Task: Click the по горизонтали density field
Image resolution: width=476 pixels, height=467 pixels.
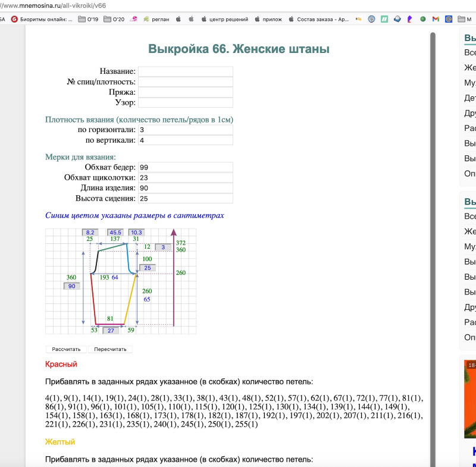Action: click(x=185, y=130)
